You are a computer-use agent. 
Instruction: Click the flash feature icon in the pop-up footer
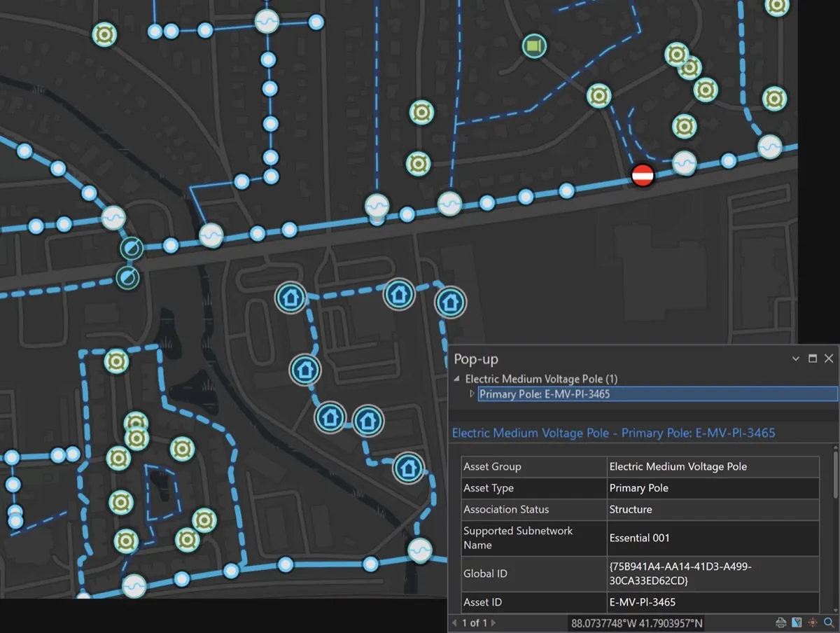(x=813, y=622)
